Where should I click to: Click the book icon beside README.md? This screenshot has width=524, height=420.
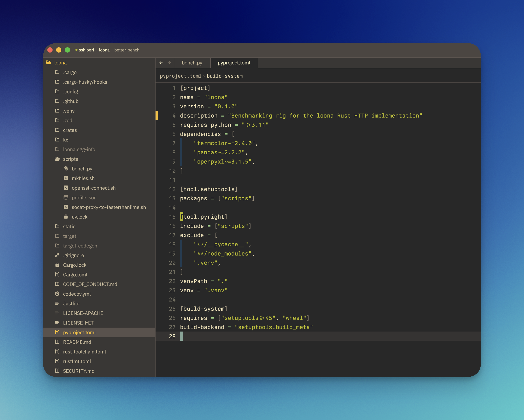57,342
